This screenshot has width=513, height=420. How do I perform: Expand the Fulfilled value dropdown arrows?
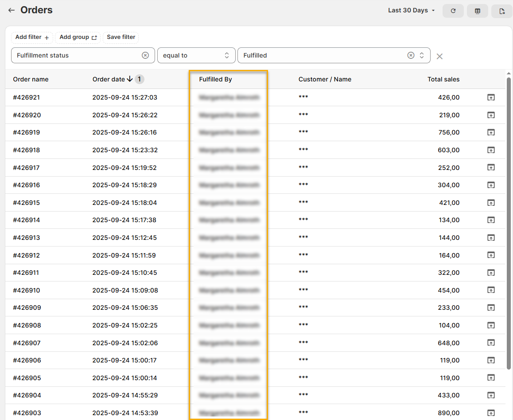coord(422,55)
